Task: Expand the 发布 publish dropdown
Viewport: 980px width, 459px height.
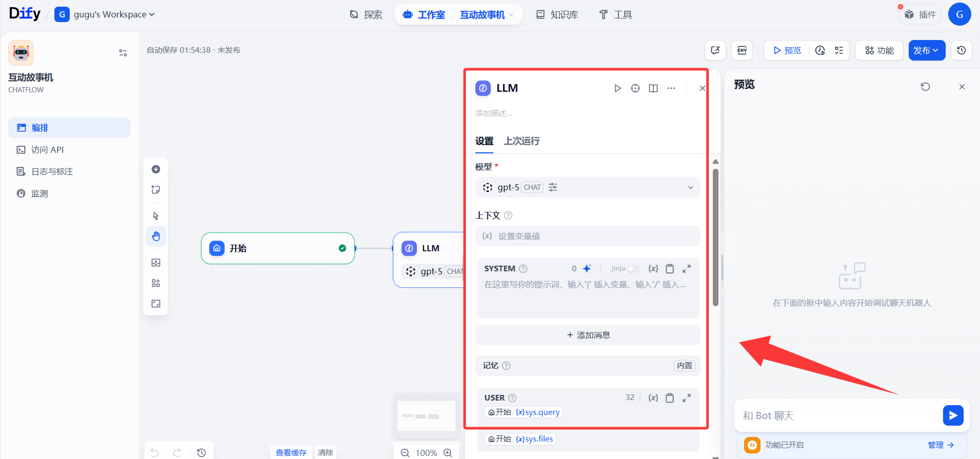Action: (927, 50)
